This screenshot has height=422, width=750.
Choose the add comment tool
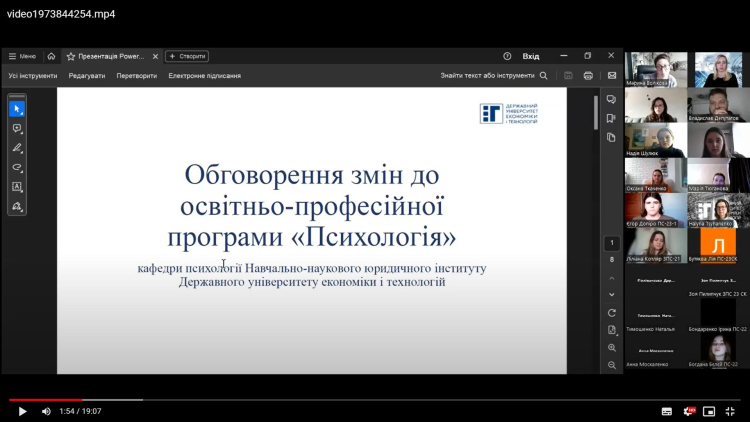click(x=17, y=128)
